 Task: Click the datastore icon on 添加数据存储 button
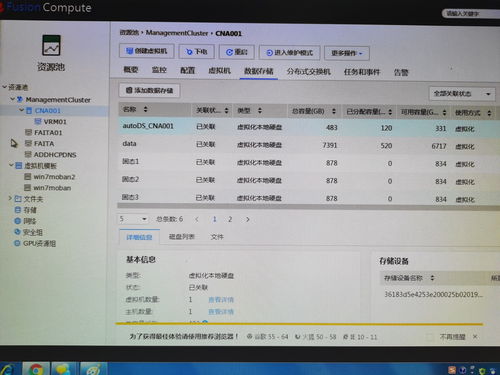point(129,90)
